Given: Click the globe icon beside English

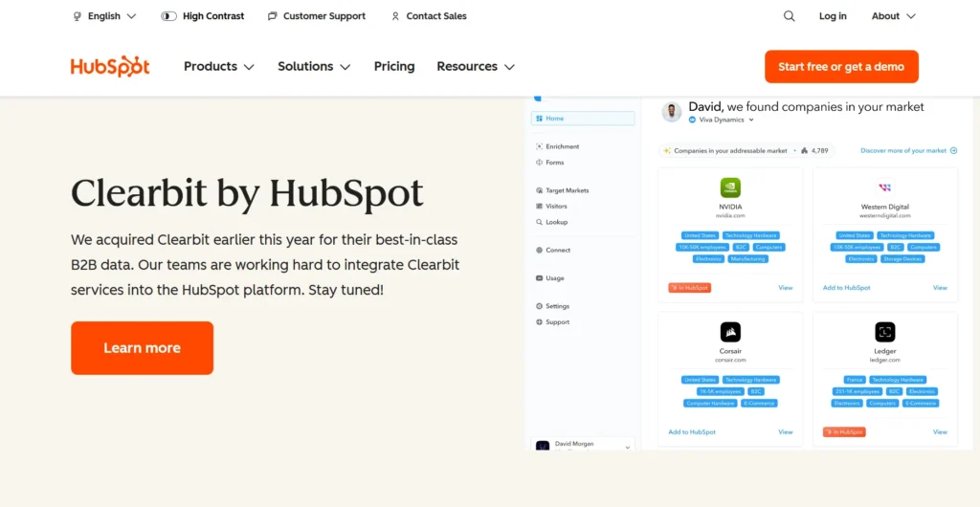Looking at the screenshot, I should tap(77, 16).
